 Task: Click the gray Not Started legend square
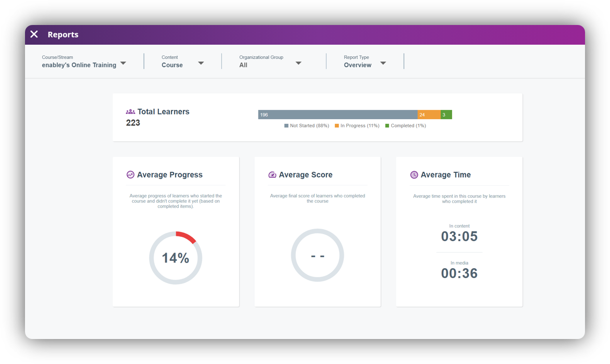tap(286, 126)
